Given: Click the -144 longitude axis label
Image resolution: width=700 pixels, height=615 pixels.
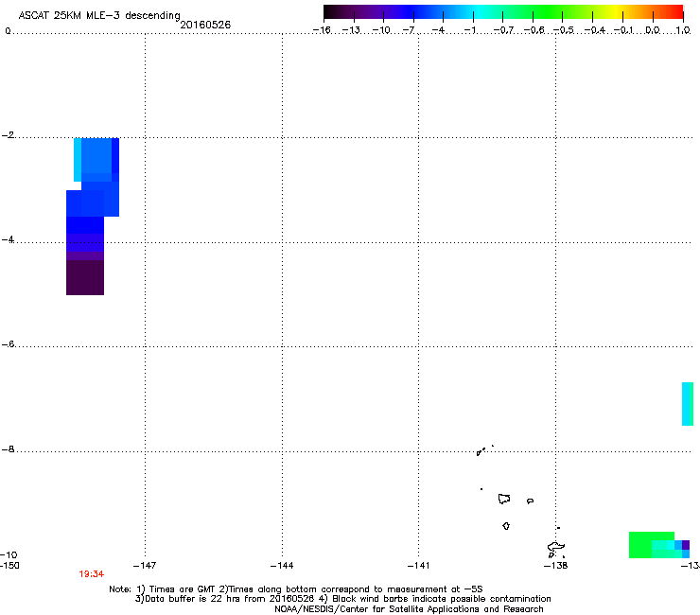Looking at the screenshot, I should 282,566.
